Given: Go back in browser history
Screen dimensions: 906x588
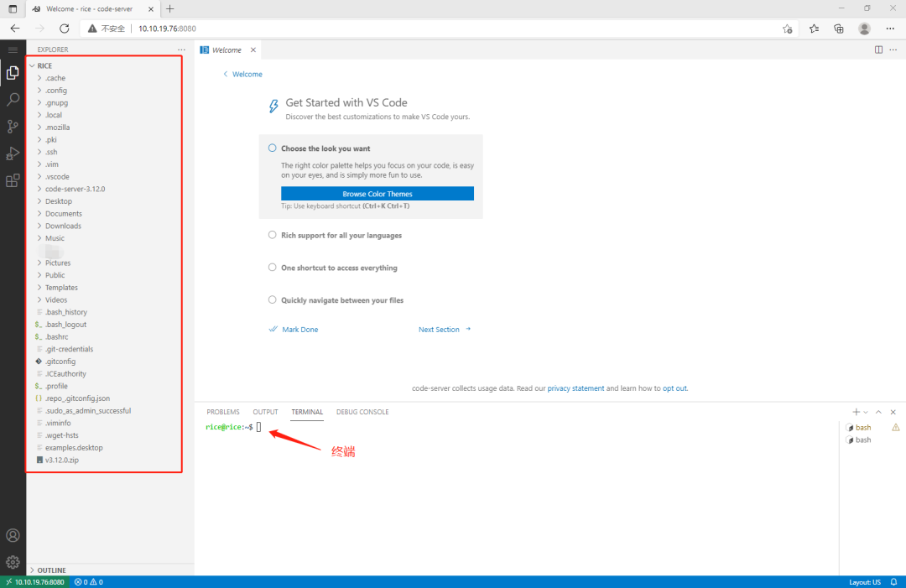Looking at the screenshot, I should pyautogui.click(x=15, y=29).
